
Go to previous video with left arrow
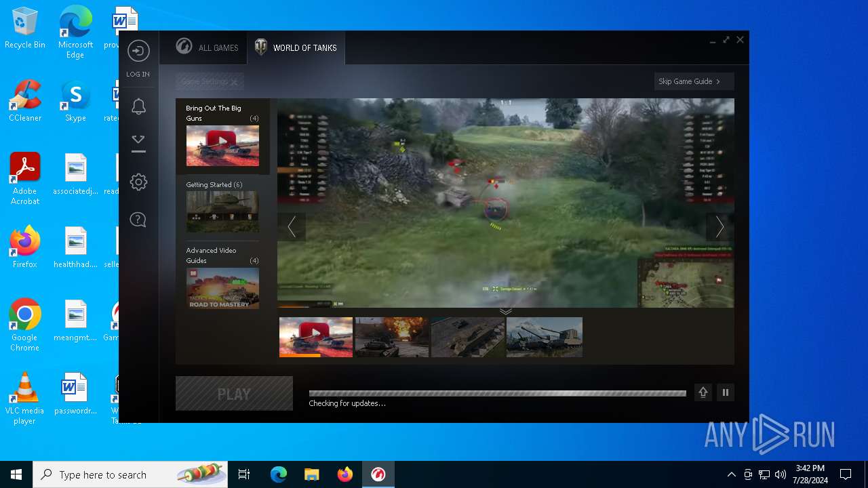click(x=292, y=226)
